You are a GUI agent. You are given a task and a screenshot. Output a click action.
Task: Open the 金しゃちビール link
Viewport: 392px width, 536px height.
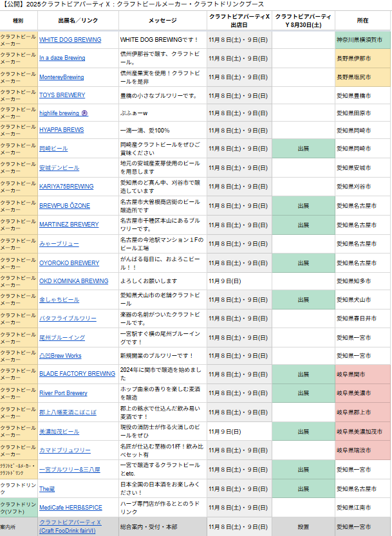pos(59,299)
